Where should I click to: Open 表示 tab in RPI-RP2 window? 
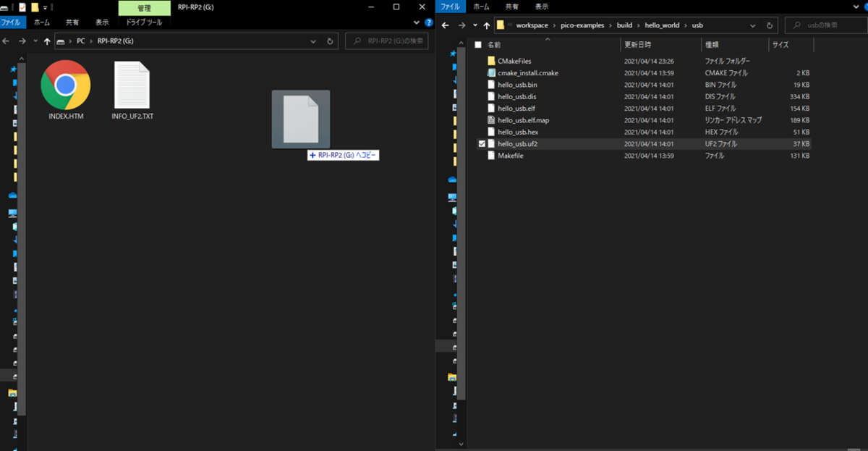(x=102, y=22)
